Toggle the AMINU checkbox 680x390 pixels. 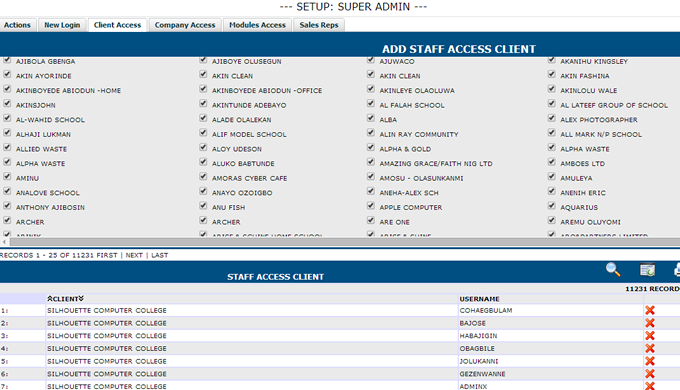coord(7,177)
